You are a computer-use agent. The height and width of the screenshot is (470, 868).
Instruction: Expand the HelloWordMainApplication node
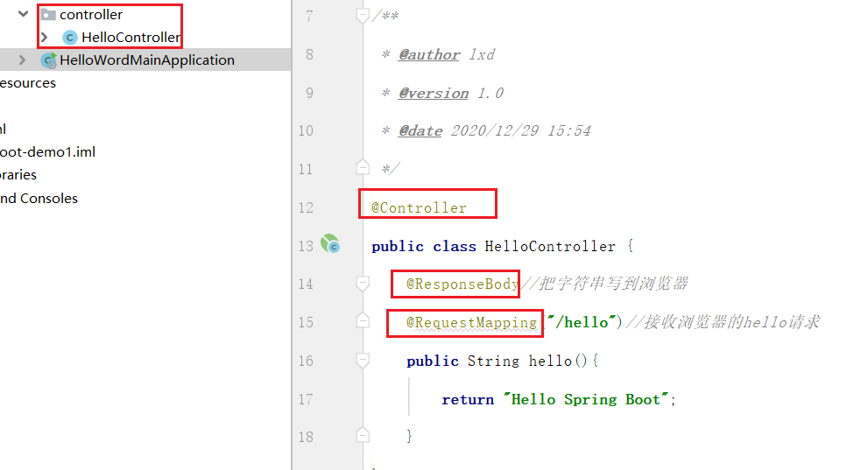point(22,60)
